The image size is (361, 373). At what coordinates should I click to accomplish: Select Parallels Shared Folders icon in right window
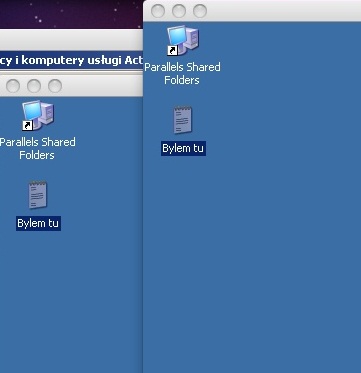[x=183, y=41]
